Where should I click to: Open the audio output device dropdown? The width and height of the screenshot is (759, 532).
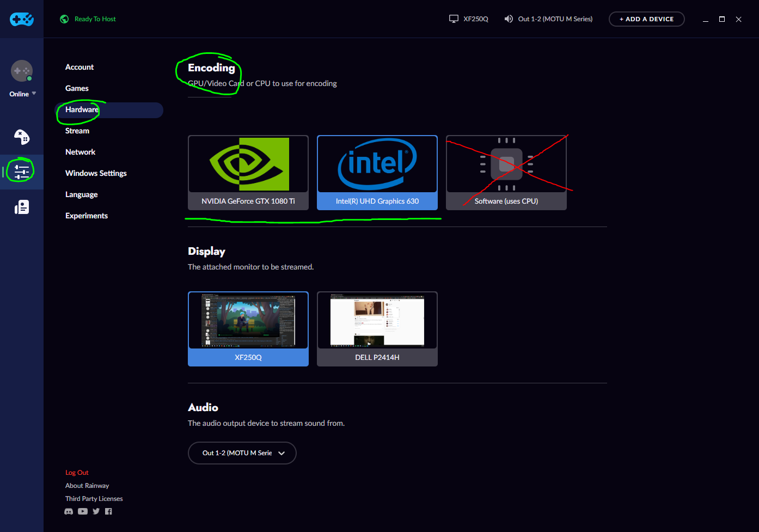click(x=242, y=453)
